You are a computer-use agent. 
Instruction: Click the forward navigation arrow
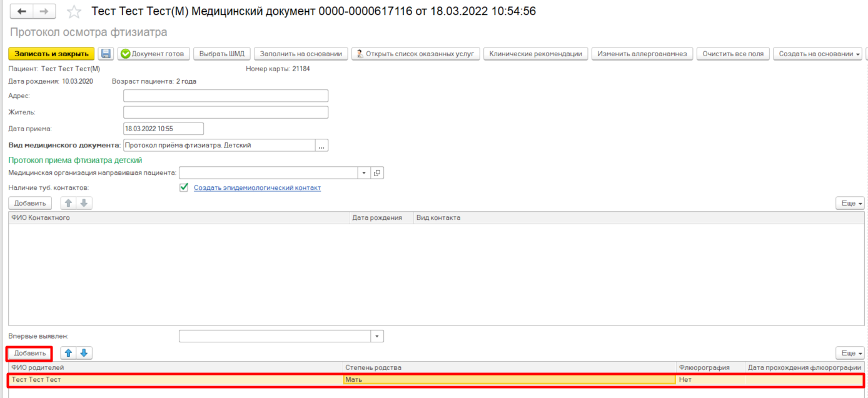44,12
